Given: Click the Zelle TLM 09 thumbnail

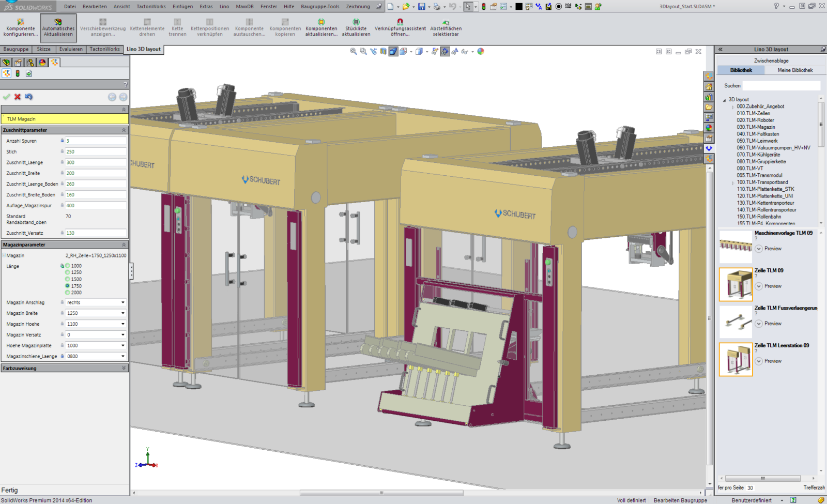Looking at the screenshot, I should [x=736, y=284].
